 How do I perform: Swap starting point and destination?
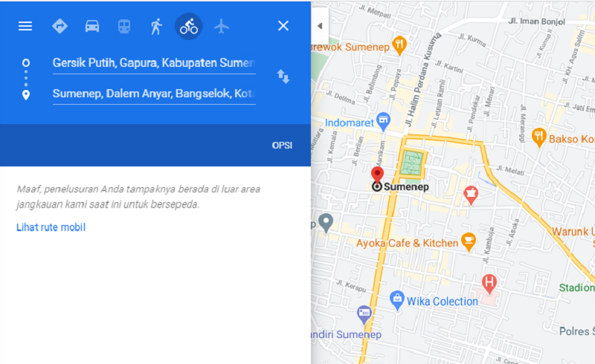click(x=283, y=77)
